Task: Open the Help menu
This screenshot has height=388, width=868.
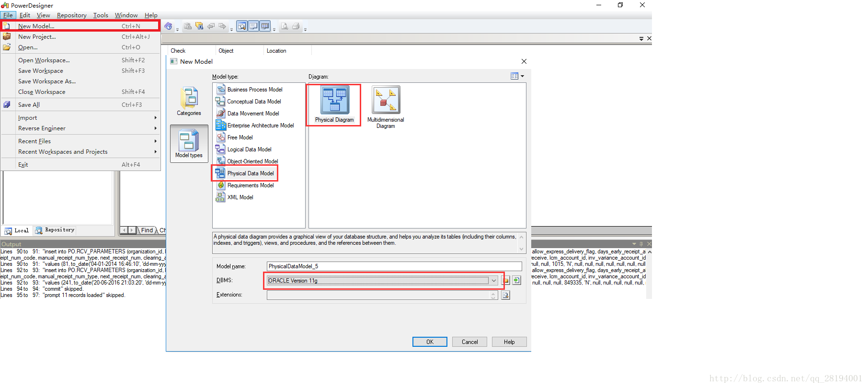Action: tap(151, 15)
